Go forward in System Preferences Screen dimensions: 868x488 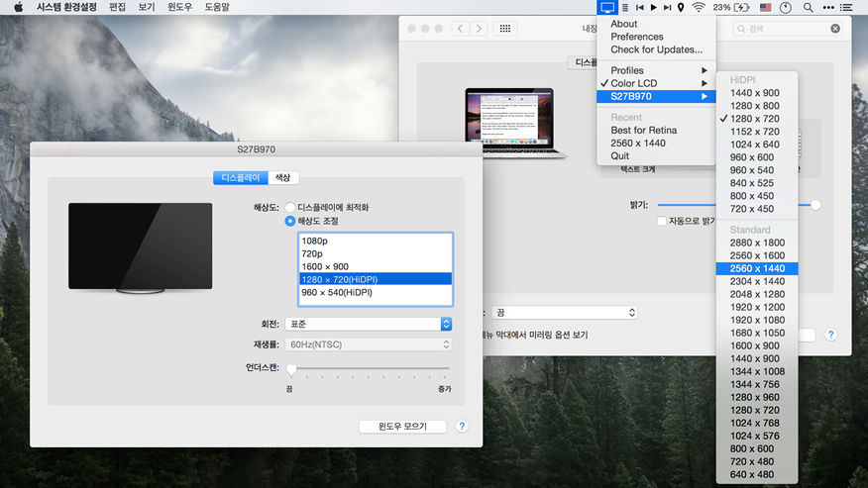[479, 29]
